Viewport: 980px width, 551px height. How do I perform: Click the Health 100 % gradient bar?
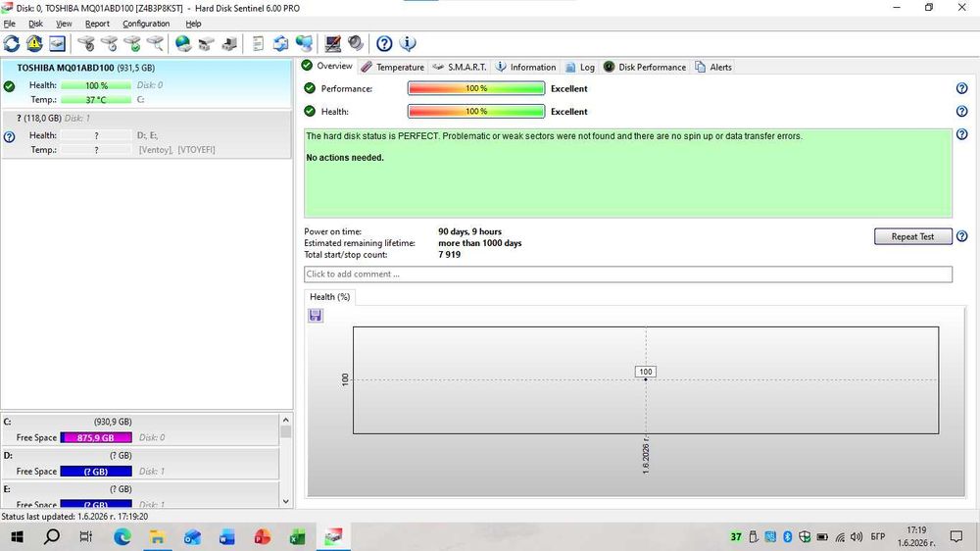coord(476,112)
